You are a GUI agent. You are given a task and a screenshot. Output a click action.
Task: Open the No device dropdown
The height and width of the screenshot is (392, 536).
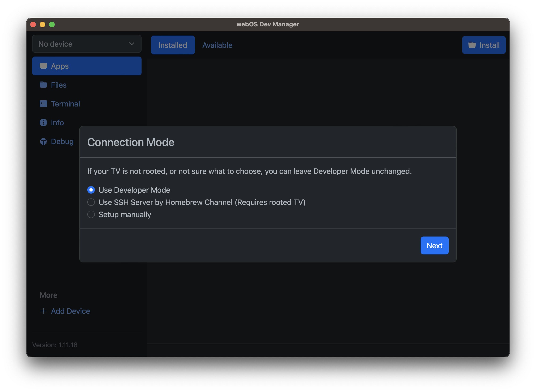(87, 44)
